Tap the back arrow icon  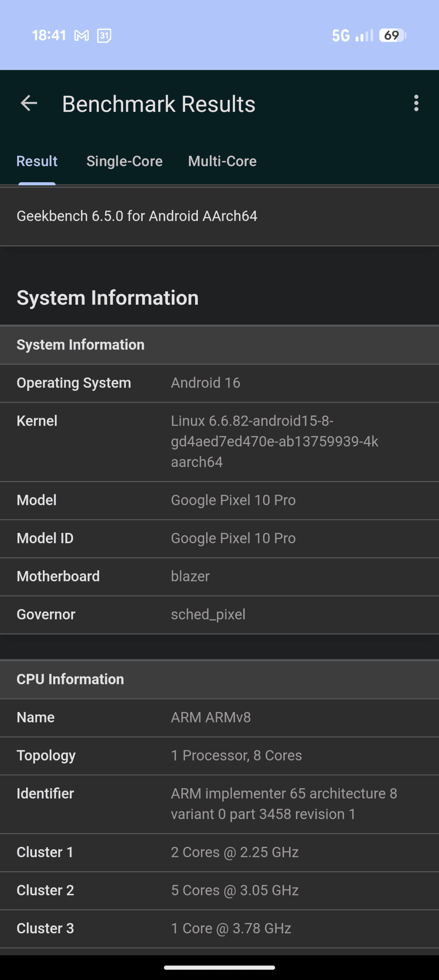(29, 103)
